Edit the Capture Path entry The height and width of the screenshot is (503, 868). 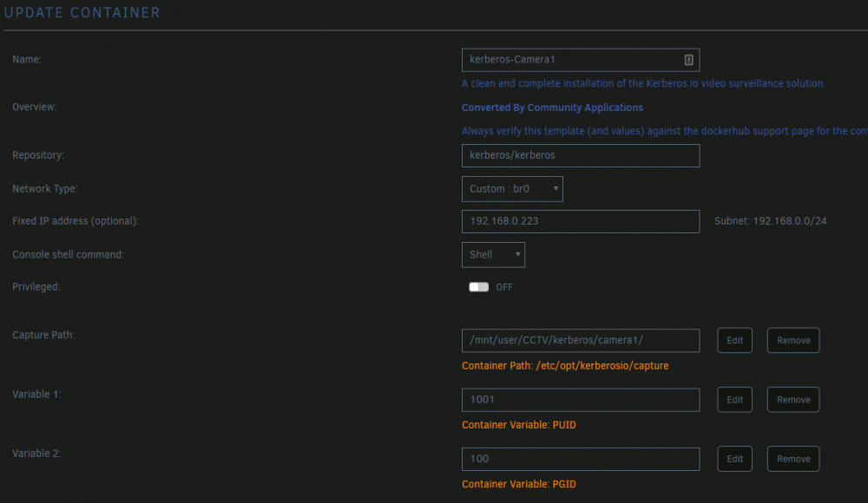pyautogui.click(x=734, y=340)
